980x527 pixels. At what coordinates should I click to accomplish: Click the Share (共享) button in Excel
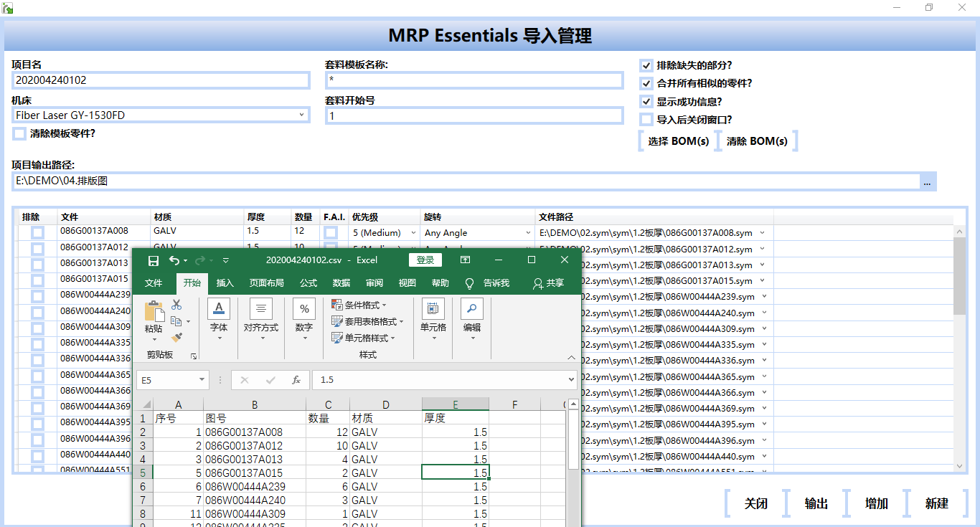pos(548,283)
